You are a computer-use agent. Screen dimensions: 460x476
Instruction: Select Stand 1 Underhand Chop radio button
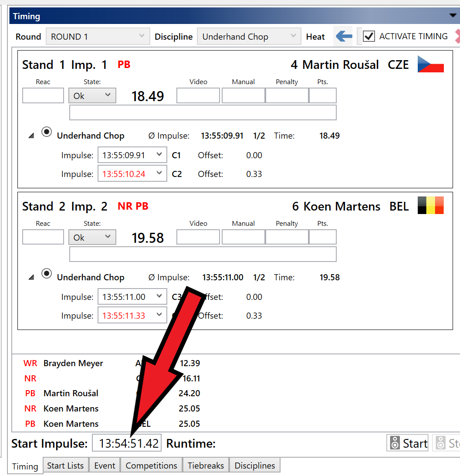tap(47, 132)
